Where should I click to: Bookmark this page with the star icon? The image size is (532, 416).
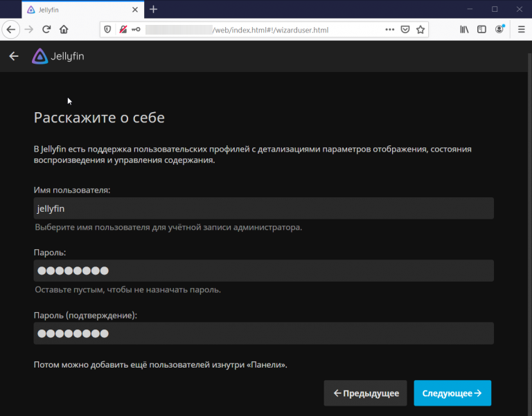[x=420, y=30]
